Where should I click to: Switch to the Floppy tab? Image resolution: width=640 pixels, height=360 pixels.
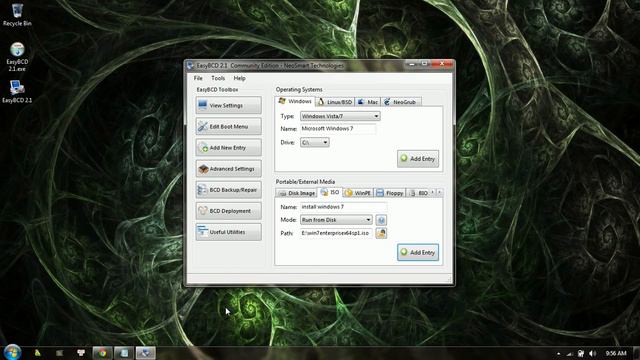tap(389, 193)
